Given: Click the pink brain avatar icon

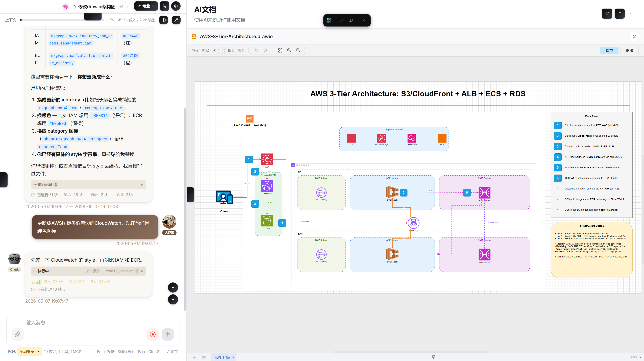Looking at the screenshot, I should pos(65,7).
